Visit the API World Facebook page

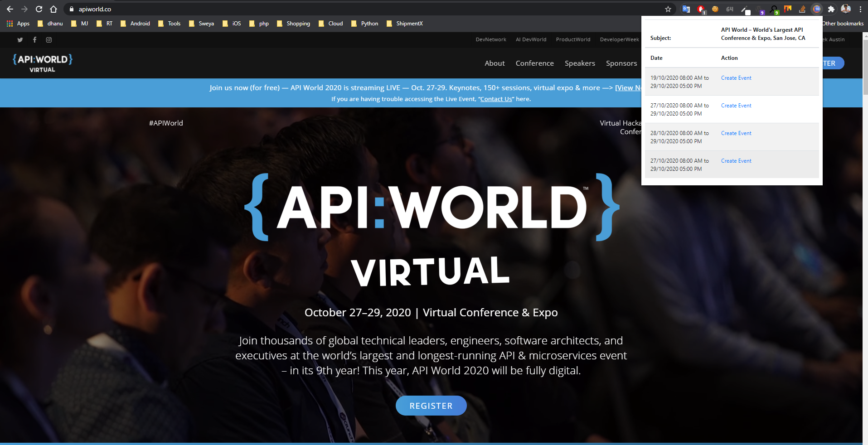point(34,40)
